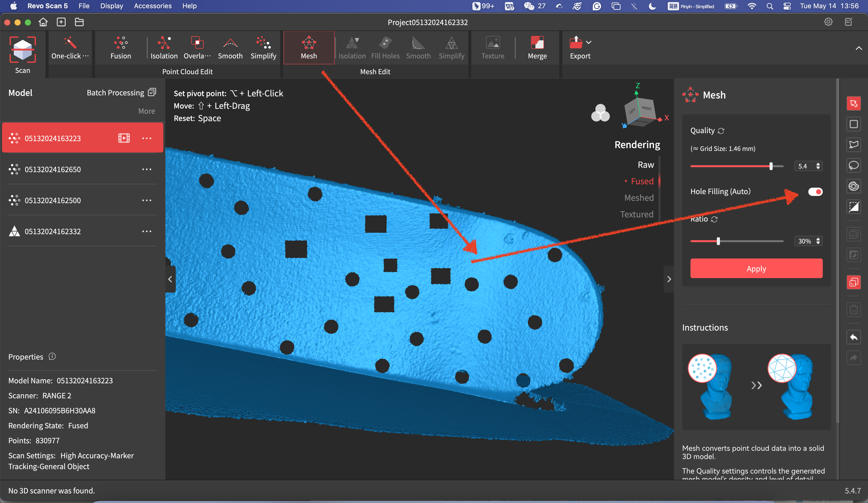Open options for model 05132024162650
This screenshot has width=868, height=503.
pos(147,169)
